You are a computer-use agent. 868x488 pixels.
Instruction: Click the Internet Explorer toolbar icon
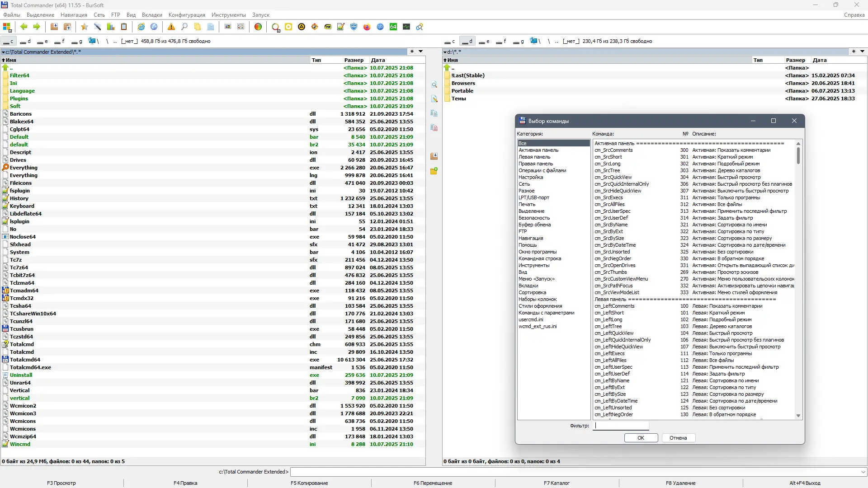(x=141, y=27)
